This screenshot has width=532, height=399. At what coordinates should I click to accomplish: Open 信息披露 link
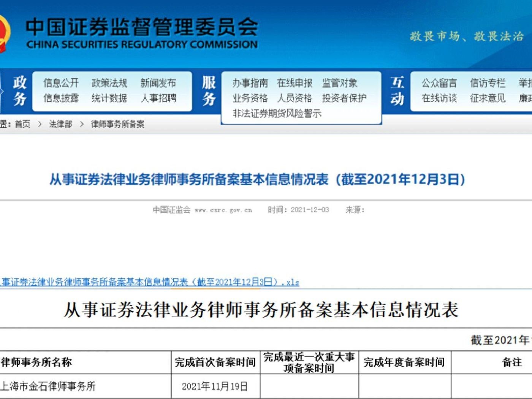[61, 98]
